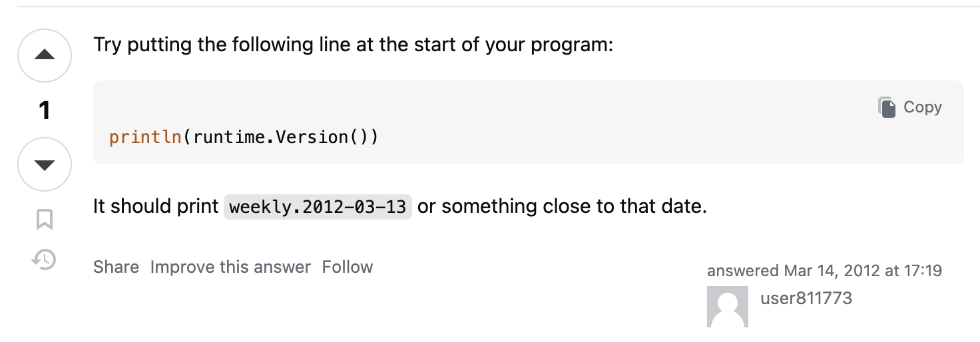Downvote this answer with the down arrow
Viewport: 980px width, 342px height.
point(45,165)
